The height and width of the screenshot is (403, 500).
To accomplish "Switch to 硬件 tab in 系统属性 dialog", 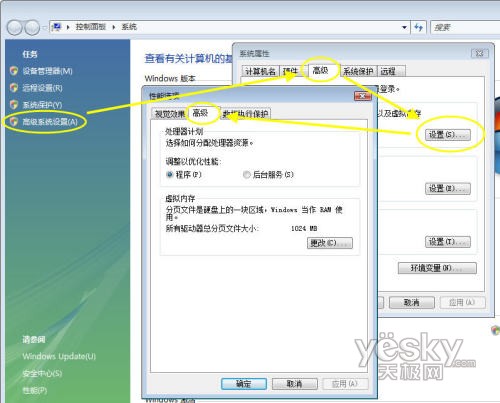I will [x=290, y=71].
